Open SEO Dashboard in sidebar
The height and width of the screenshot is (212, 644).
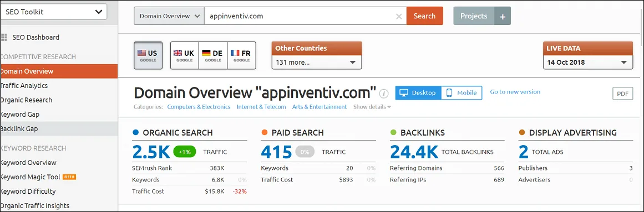point(36,37)
